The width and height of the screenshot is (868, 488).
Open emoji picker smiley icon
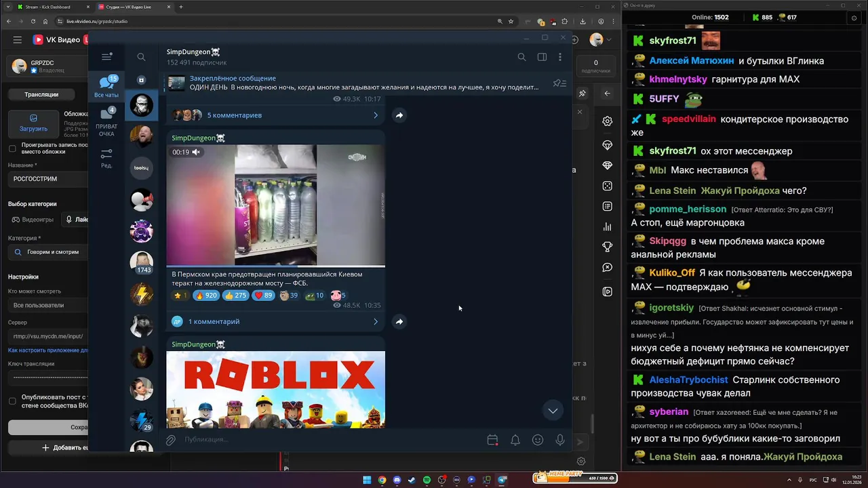pyautogui.click(x=538, y=440)
